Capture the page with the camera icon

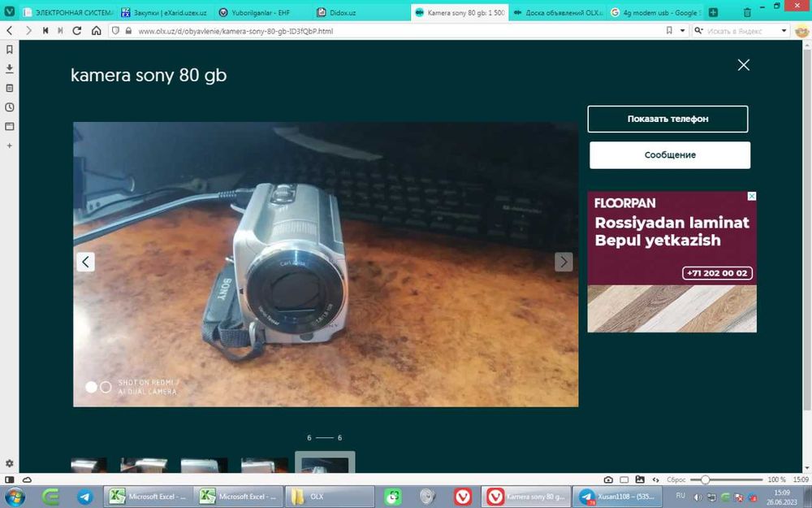click(608, 480)
